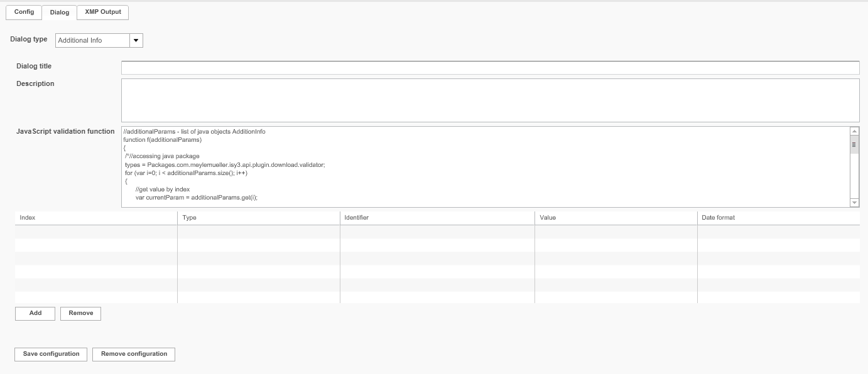The width and height of the screenshot is (868, 374).
Task: Click Save configuration
Action: tap(50, 354)
